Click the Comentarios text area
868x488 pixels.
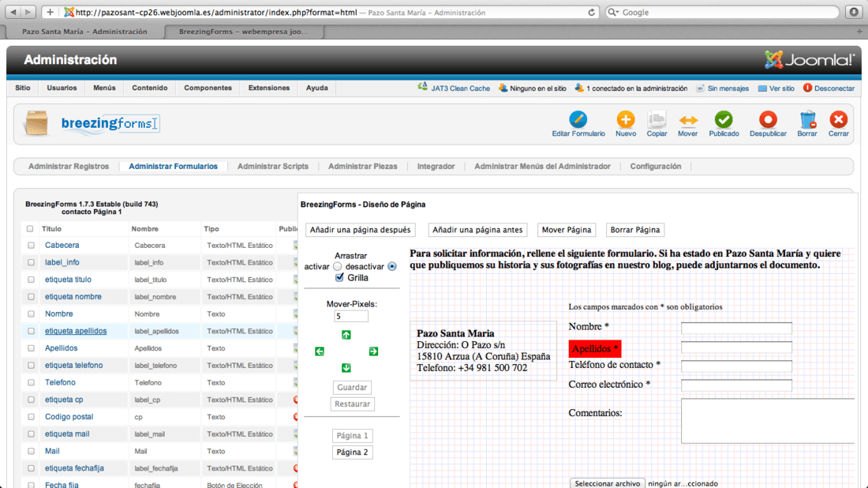pyautogui.click(x=769, y=421)
